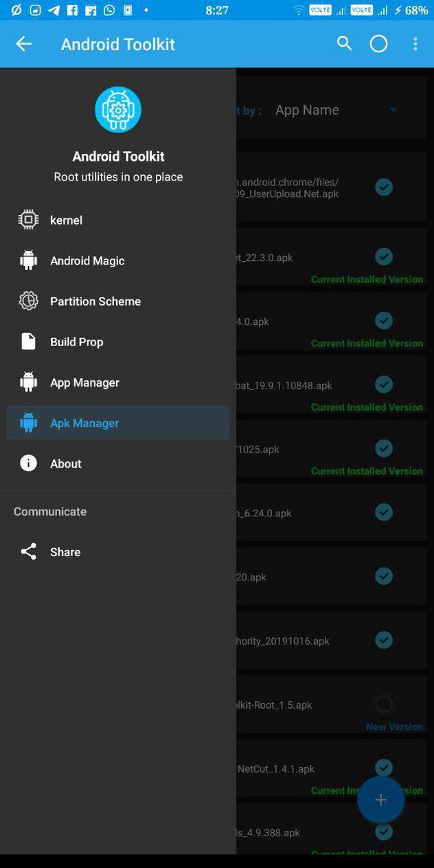Toggle checkbox for UserUpload.Net.apk
Viewport: 434px width, 868px height.
point(384,187)
